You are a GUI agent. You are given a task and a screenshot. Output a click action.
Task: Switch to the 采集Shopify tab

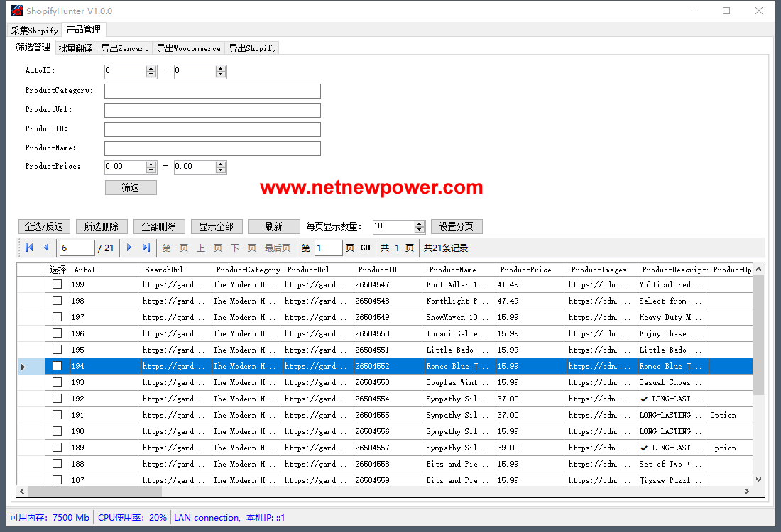pos(35,31)
